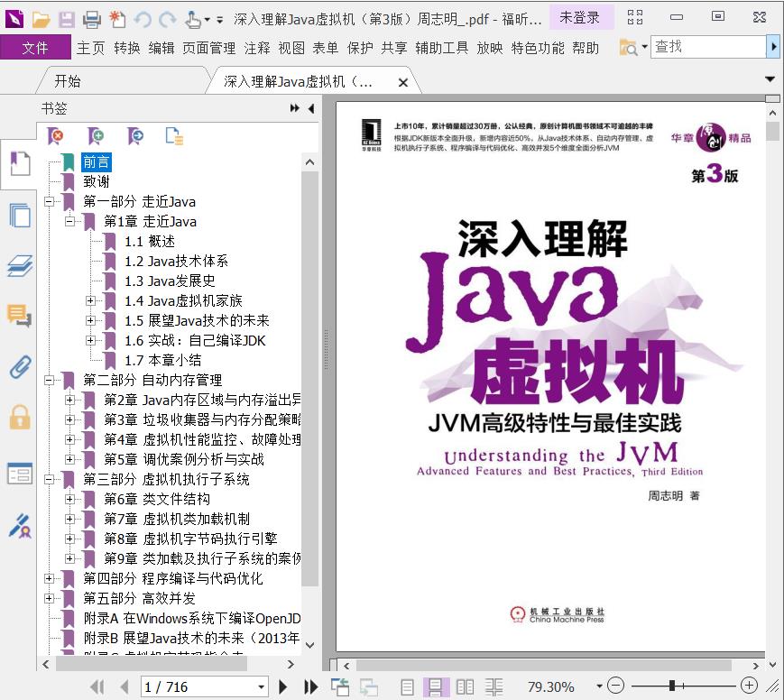The image size is (784, 700).
Task: Click the next view icon in status bar
Action: [x=368, y=687]
